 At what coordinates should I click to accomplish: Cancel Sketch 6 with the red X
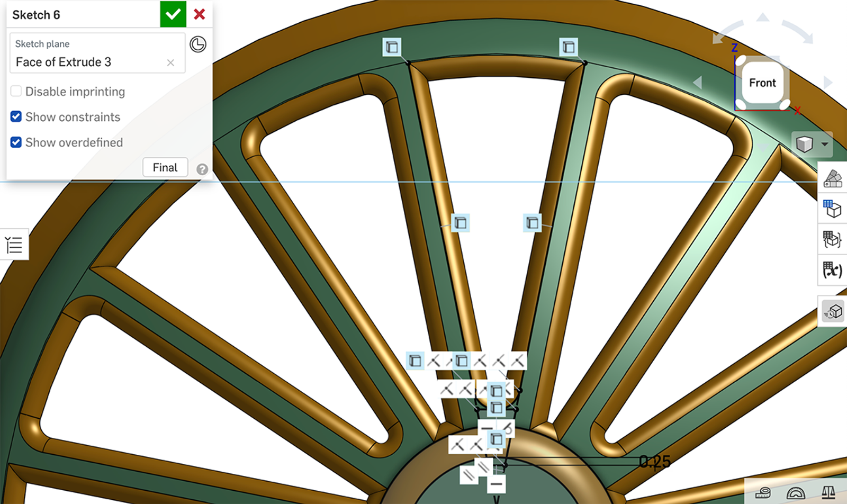200,14
